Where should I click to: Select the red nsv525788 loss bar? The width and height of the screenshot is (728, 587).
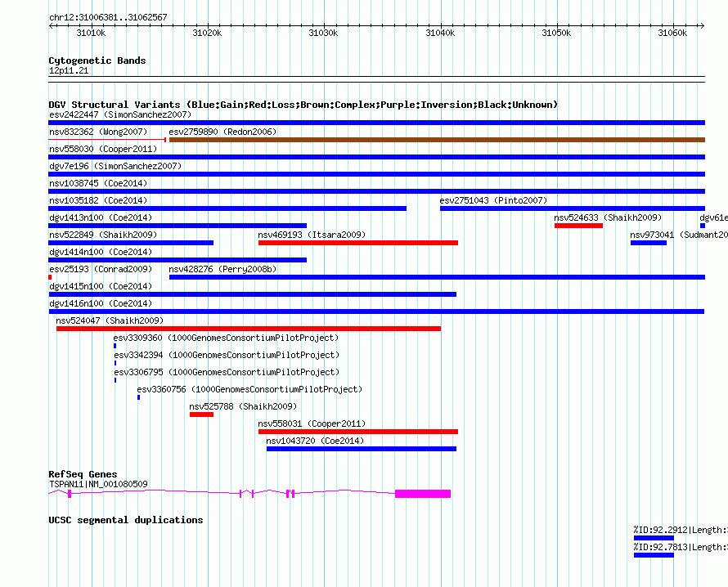pos(201,414)
